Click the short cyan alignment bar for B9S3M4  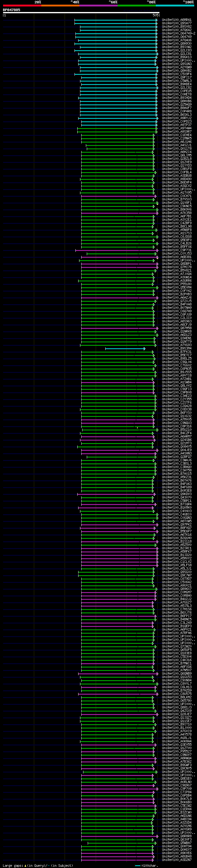tap(125, 349)
